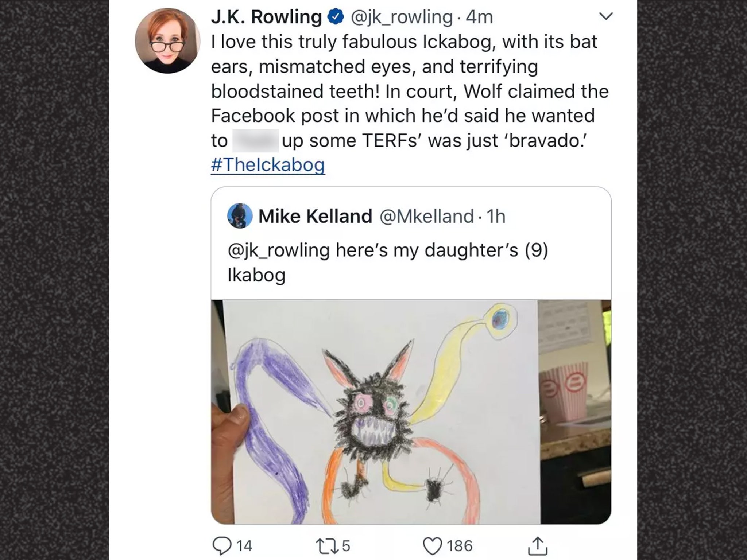The height and width of the screenshot is (560, 747).
Task: Click Mike Kelland's small avatar
Action: [x=240, y=216]
